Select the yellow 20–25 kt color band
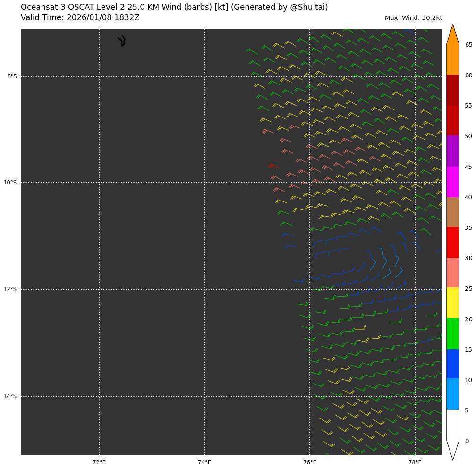The image size is (476, 469). point(452,302)
